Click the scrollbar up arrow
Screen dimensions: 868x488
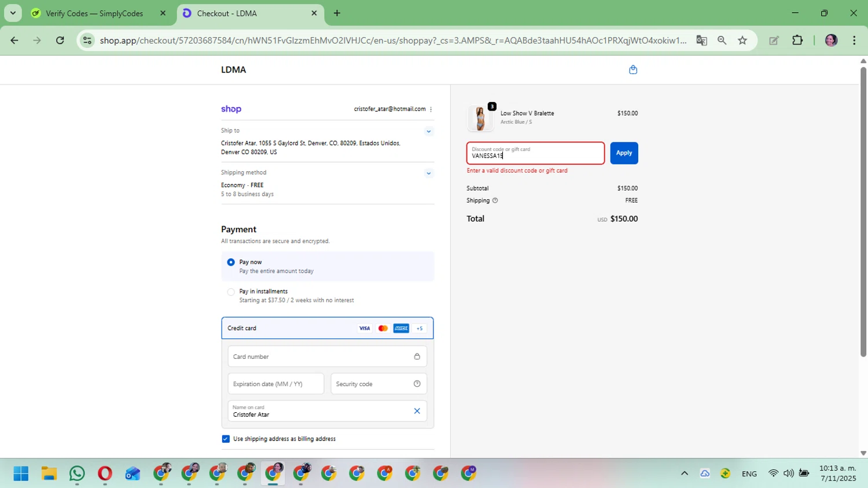pyautogui.click(x=863, y=60)
